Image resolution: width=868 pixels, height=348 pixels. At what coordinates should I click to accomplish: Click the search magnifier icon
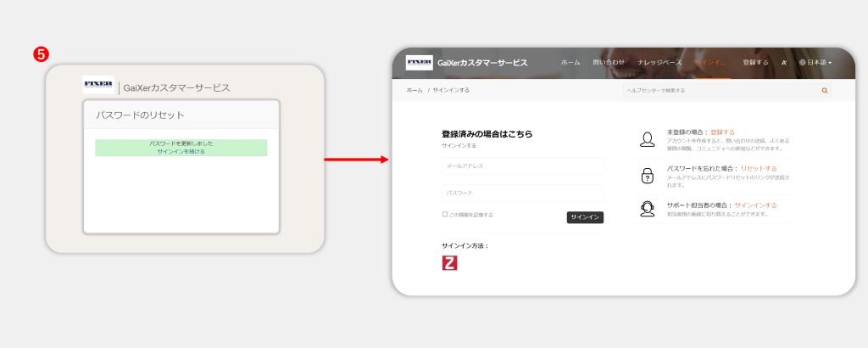[824, 90]
